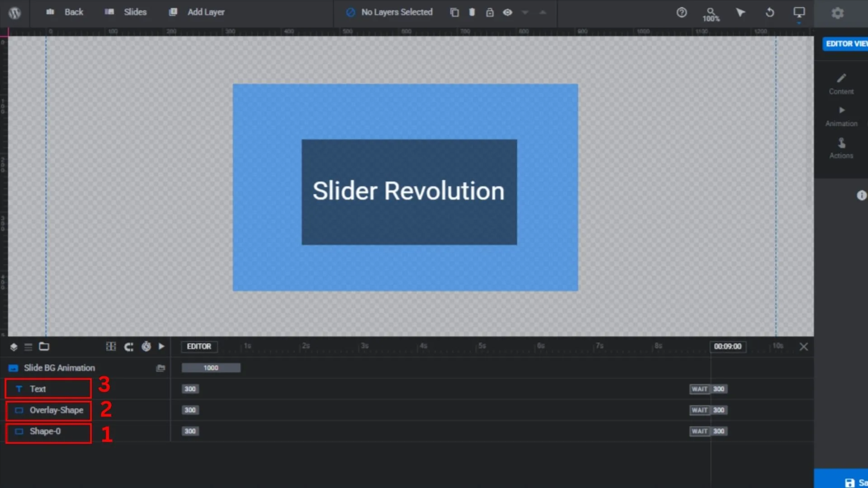This screenshot has height=488, width=868.
Task: Open the Slides menu
Action: pyautogui.click(x=126, y=12)
